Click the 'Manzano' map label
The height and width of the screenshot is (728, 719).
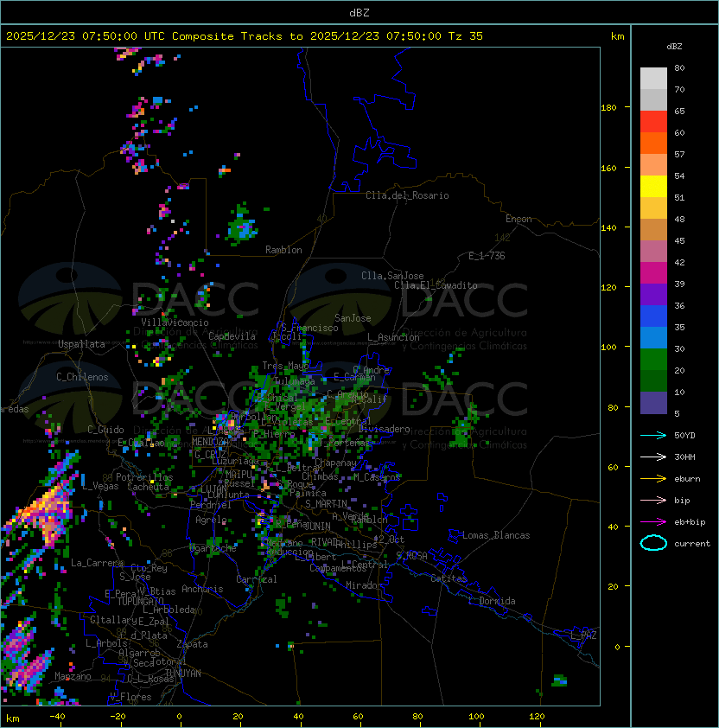[x=73, y=676]
